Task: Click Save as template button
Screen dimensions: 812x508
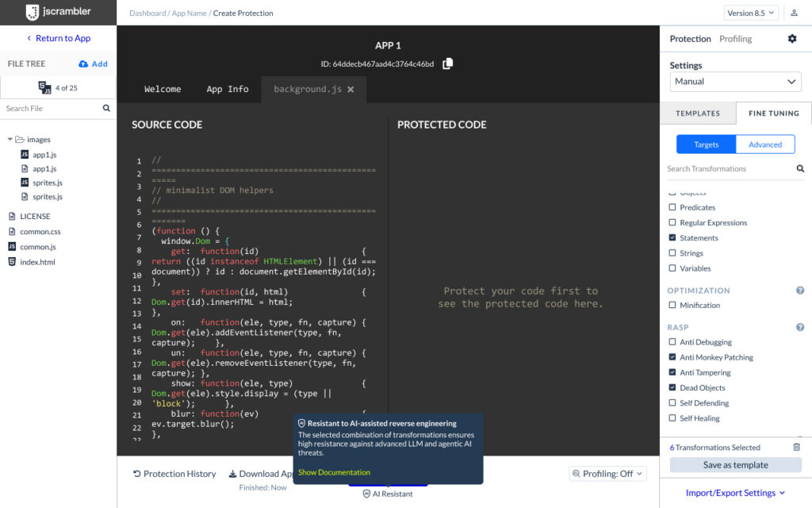Action: (735, 465)
